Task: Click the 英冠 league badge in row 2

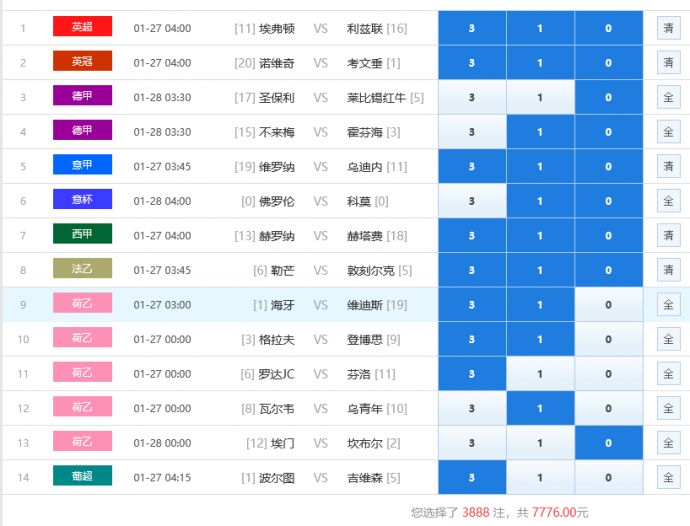Action: (x=82, y=62)
